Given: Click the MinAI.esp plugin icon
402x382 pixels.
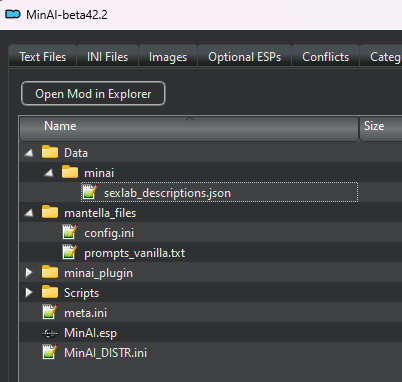Looking at the screenshot, I should click(50, 333).
